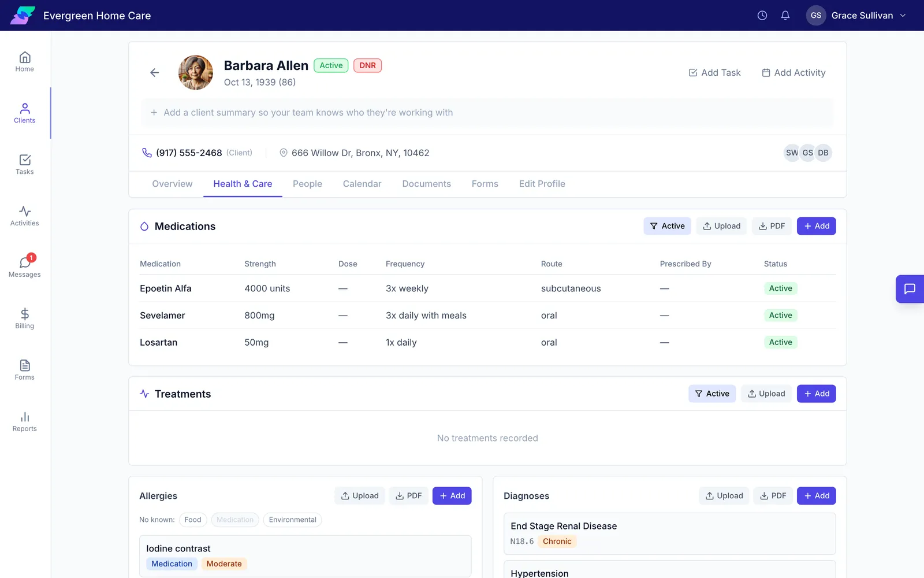Switch to the Overview tab

(x=172, y=184)
